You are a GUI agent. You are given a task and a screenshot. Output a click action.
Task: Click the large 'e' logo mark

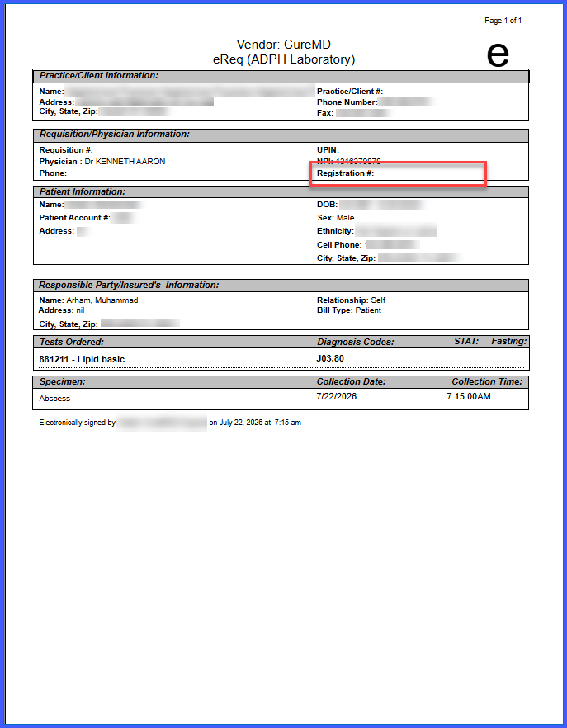pyautogui.click(x=498, y=54)
